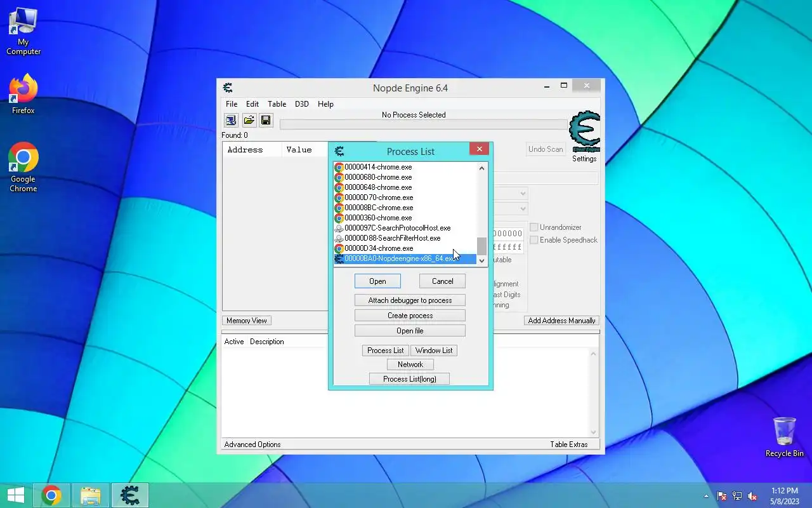
Task: Show hidden tray icons arrow
Action: click(706, 496)
